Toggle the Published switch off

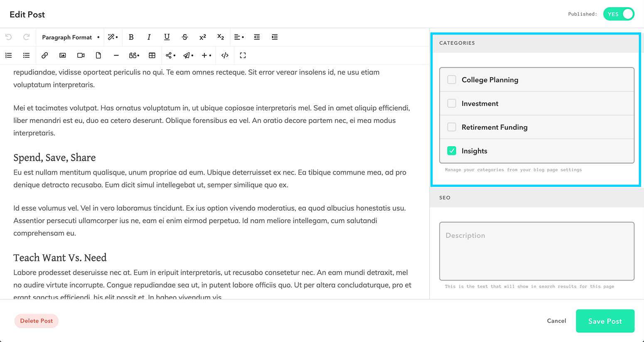619,14
